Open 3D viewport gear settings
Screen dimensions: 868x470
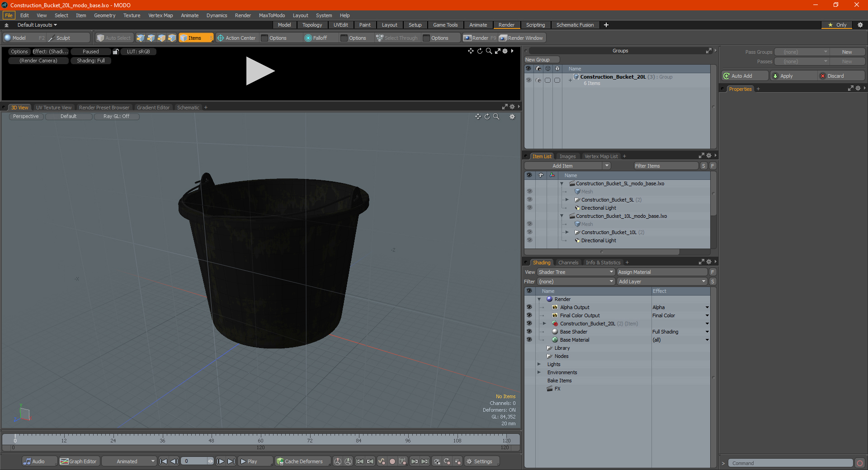tap(512, 117)
